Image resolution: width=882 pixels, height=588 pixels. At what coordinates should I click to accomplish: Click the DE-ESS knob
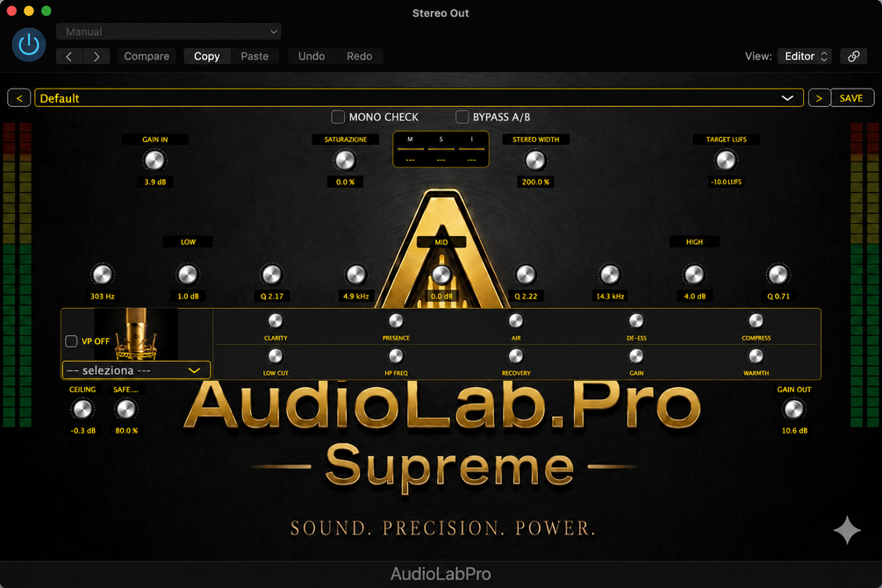[x=636, y=320]
